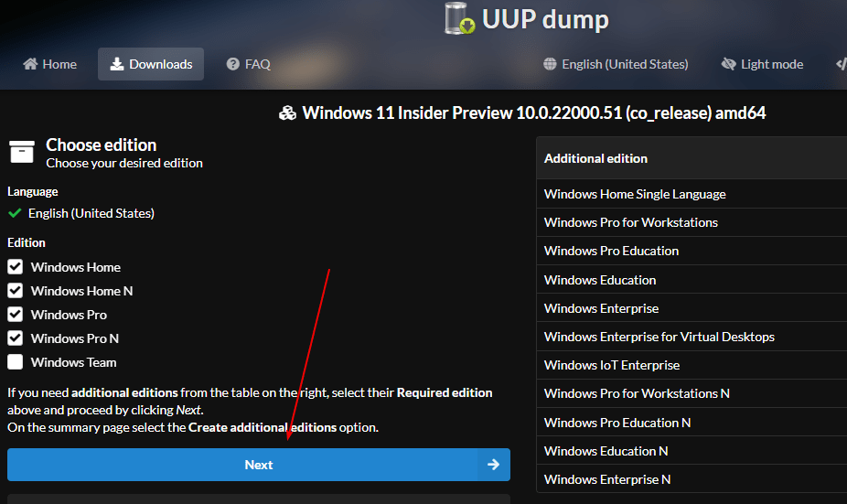Click the globe language icon
The image size is (847, 504).
tap(550, 64)
